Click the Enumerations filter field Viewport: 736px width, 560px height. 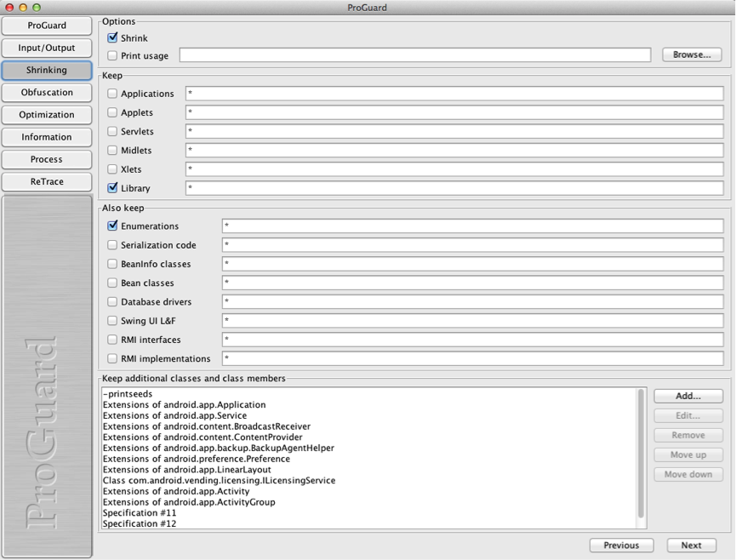point(473,226)
